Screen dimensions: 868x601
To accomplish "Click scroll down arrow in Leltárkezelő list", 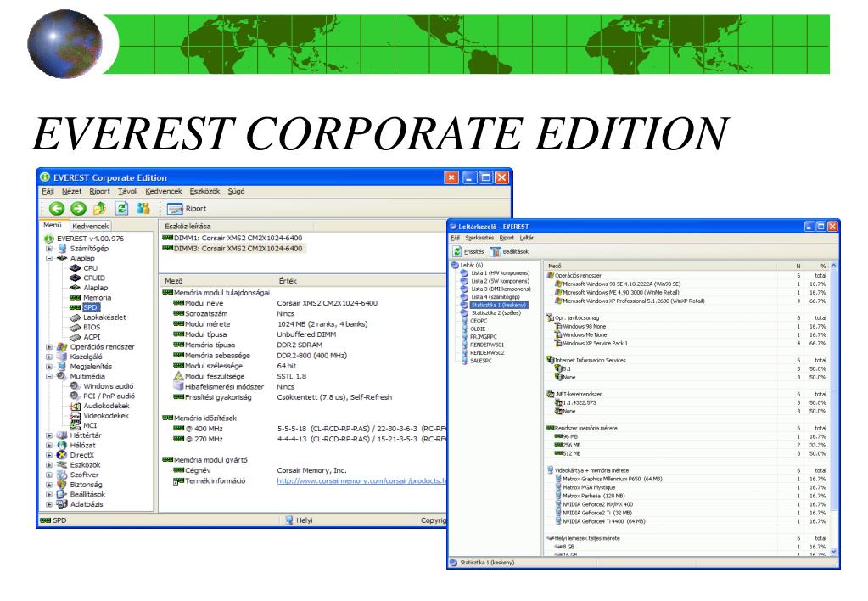I will click(834, 552).
